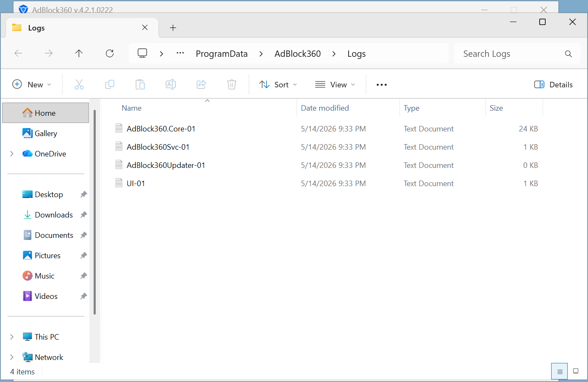Add a new tab

(173, 28)
